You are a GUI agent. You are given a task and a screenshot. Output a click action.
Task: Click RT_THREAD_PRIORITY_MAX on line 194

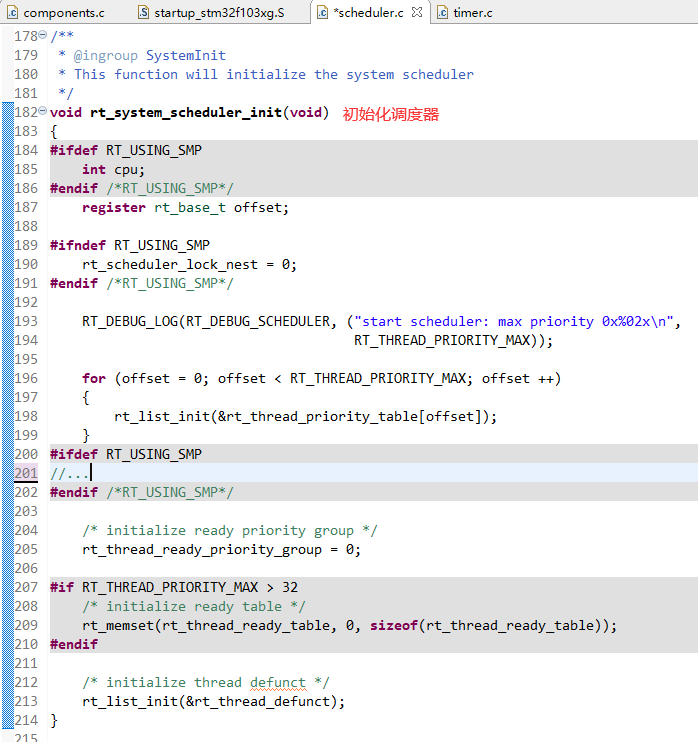[442, 340]
